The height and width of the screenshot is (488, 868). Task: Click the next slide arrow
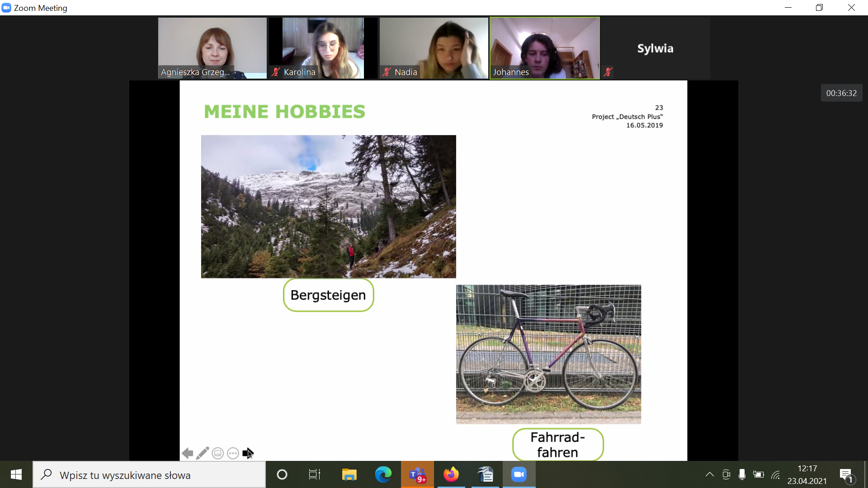pyautogui.click(x=248, y=453)
